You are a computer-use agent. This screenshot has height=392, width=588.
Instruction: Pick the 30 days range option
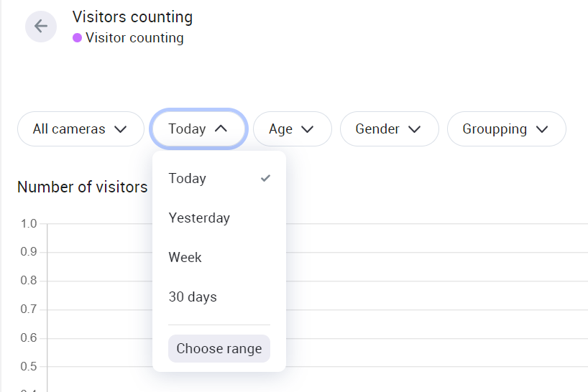tap(193, 297)
